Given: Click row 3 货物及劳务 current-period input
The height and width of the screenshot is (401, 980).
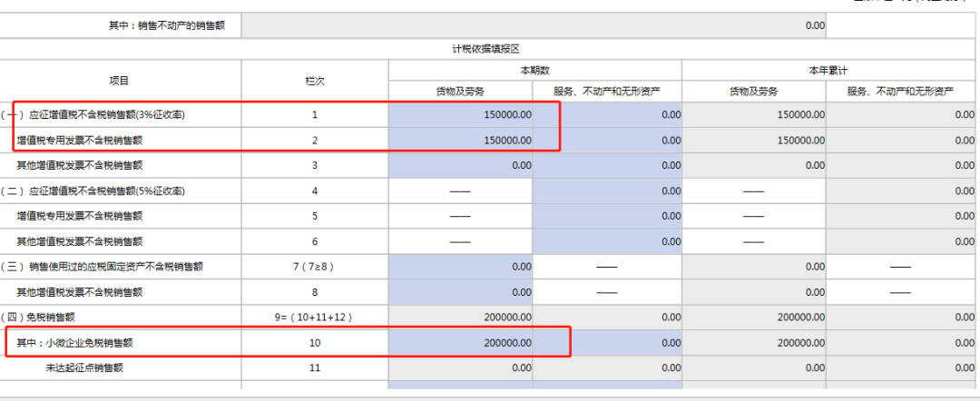Looking at the screenshot, I should tap(461, 166).
